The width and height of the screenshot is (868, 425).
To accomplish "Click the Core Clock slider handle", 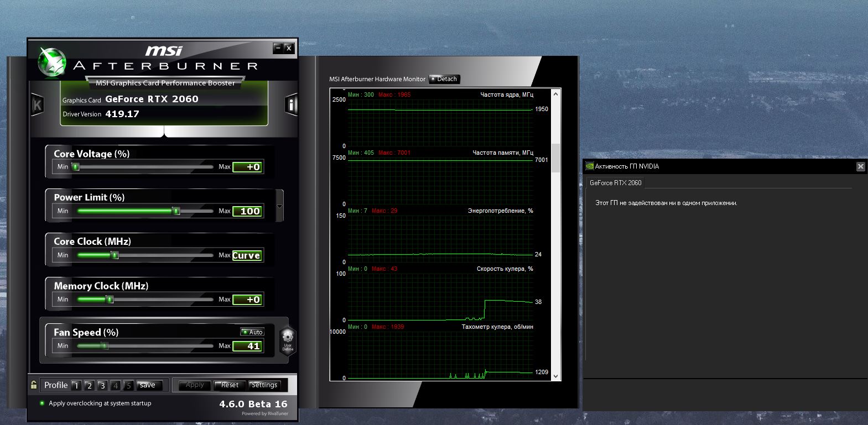I will (x=115, y=255).
